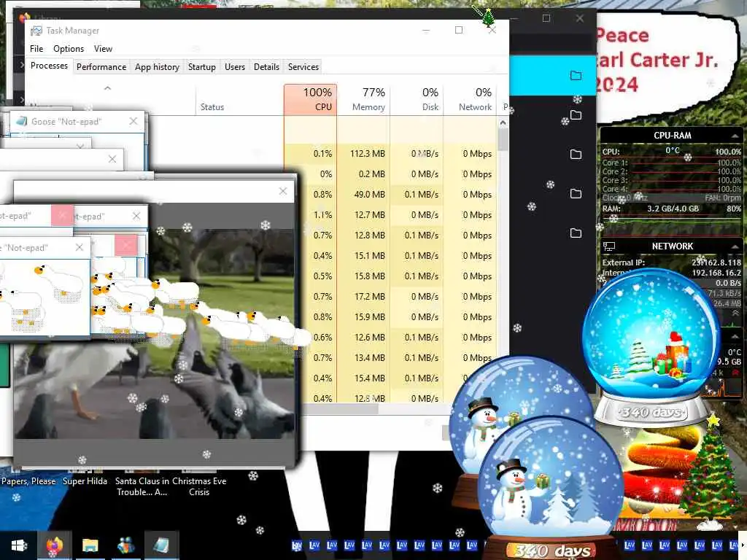Close the Goose "Not-epad" window with title icon
The height and width of the screenshot is (560, 747).
point(133,122)
